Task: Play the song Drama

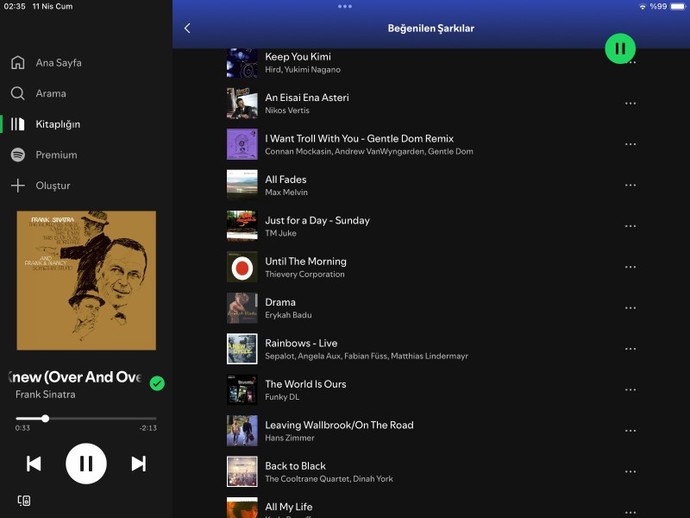Action: click(431, 308)
